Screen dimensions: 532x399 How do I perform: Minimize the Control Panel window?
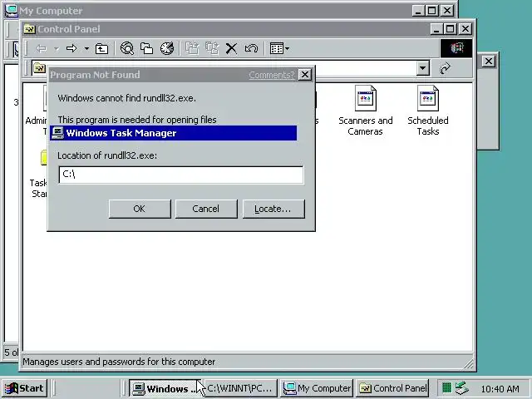pos(436,29)
